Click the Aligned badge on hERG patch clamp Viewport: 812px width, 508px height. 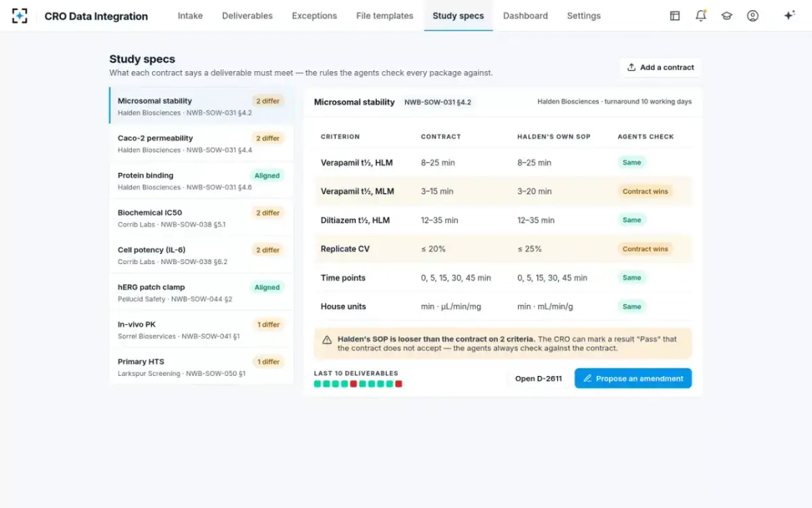(267, 287)
